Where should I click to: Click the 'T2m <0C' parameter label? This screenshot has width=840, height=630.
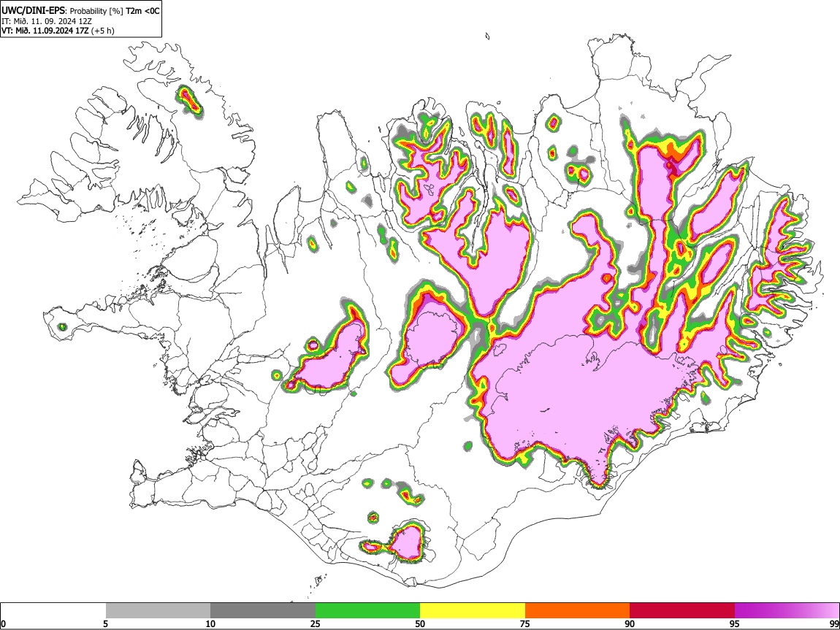142,11
